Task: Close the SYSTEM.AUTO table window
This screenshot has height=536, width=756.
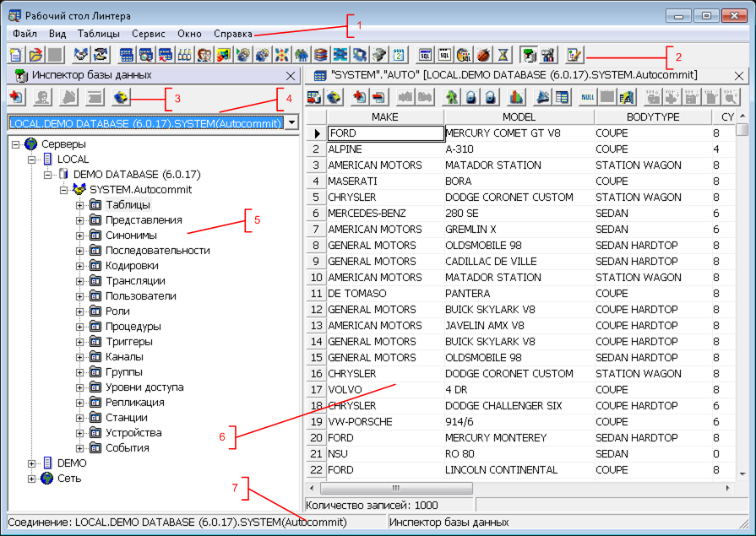Action: point(739,76)
